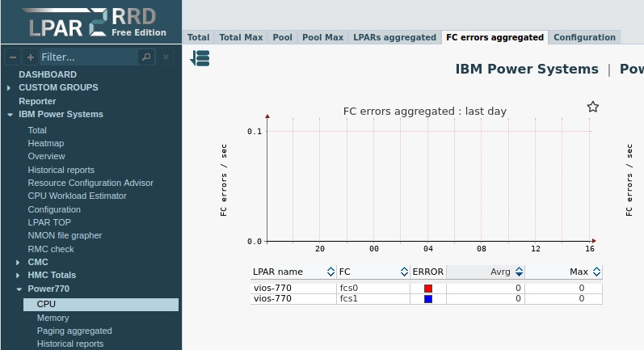
Task: Collapse the IBM Power Systems tree node
Action: pyautogui.click(x=10, y=115)
